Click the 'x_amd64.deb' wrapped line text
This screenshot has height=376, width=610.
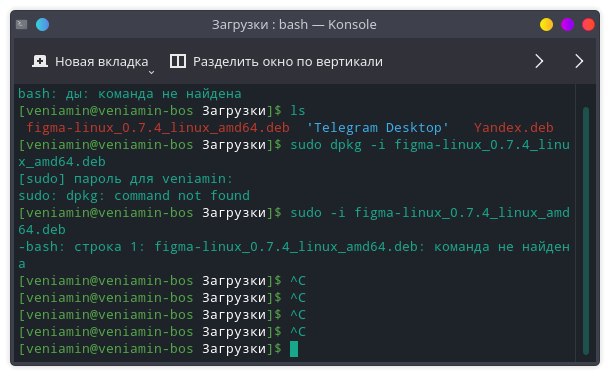[62, 162]
